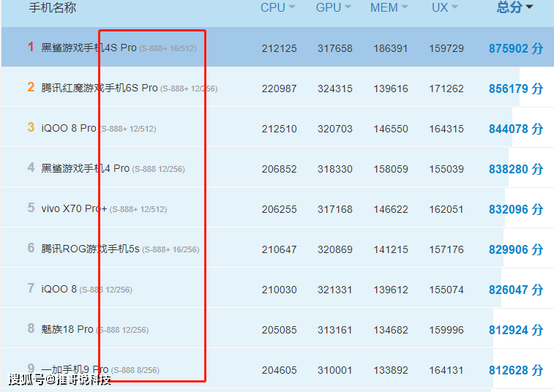Sort ranking by MEM column dropdown

point(389,7)
